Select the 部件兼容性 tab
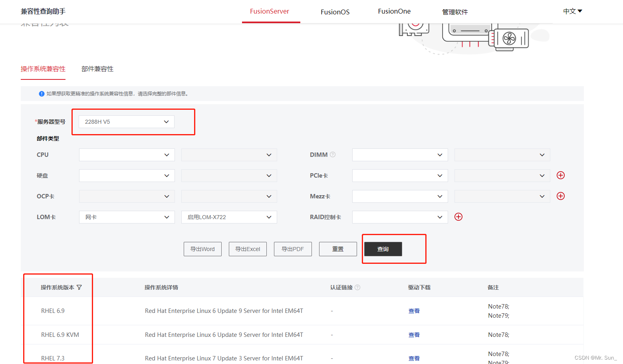The height and width of the screenshot is (364, 623). coord(97,69)
